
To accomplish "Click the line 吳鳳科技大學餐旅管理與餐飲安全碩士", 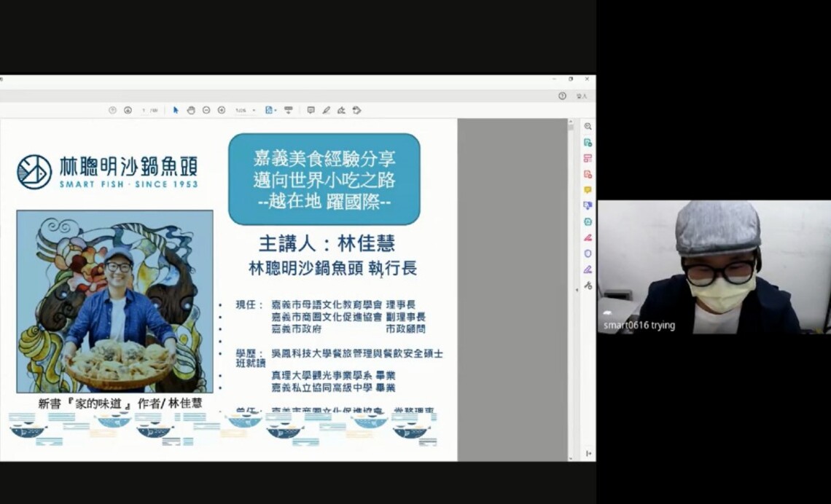I will pos(357,354).
